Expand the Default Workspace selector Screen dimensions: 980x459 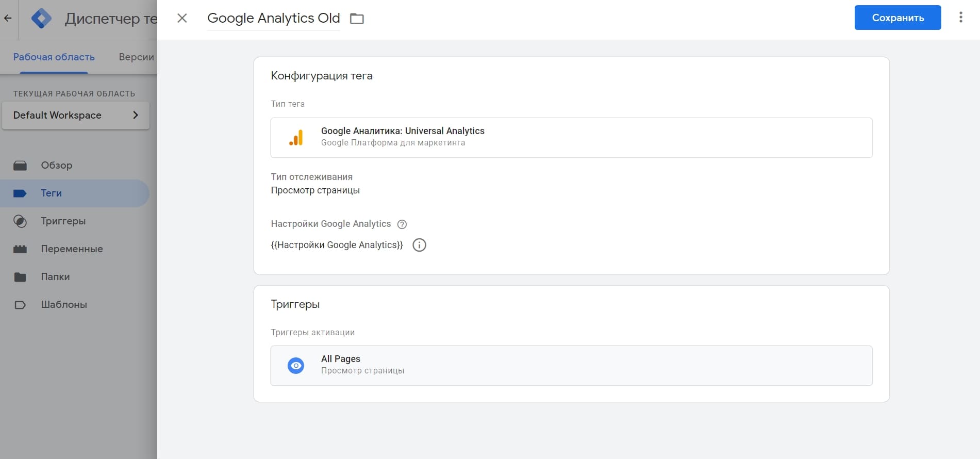coord(76,115)
